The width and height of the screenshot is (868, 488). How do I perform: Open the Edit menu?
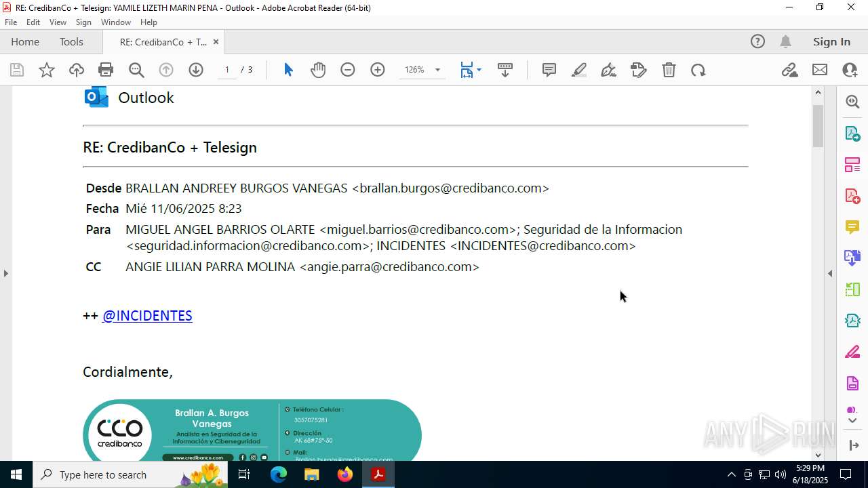pyautogui.click(x=33, y=22)
